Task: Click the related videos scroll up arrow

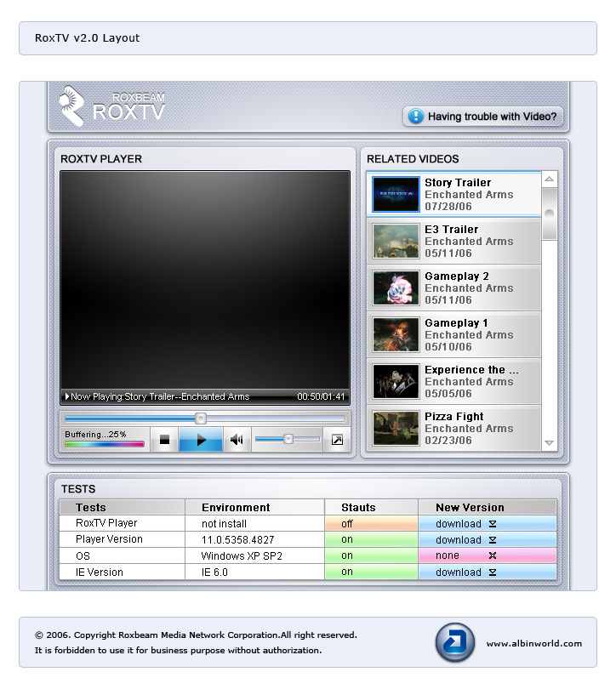Action: [x=550, y=179]
